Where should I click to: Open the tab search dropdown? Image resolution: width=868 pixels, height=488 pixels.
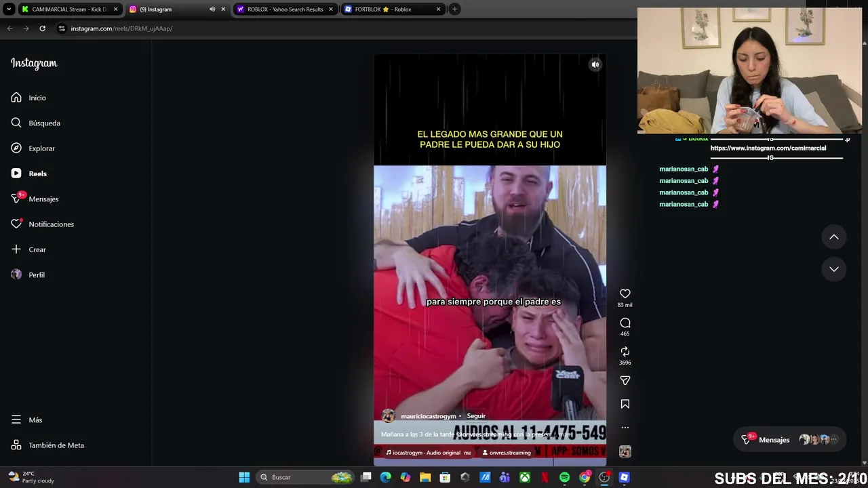pos(9,9)
